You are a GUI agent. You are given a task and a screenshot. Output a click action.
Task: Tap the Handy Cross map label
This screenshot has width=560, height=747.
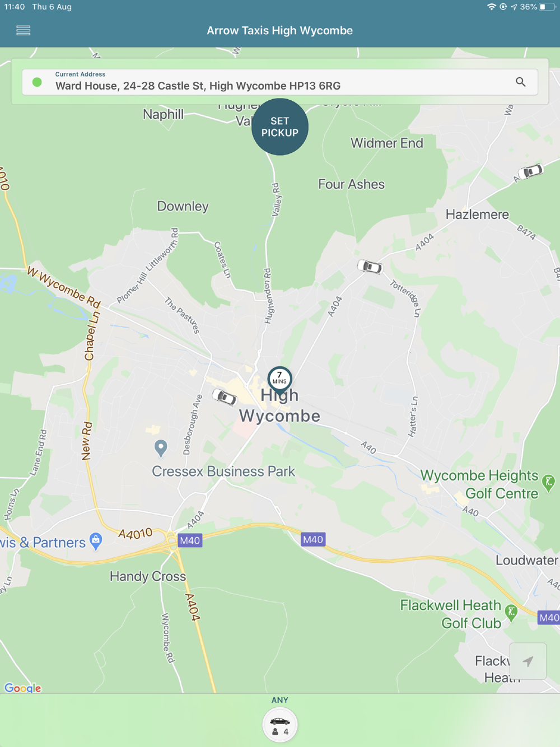coord(148,576)
